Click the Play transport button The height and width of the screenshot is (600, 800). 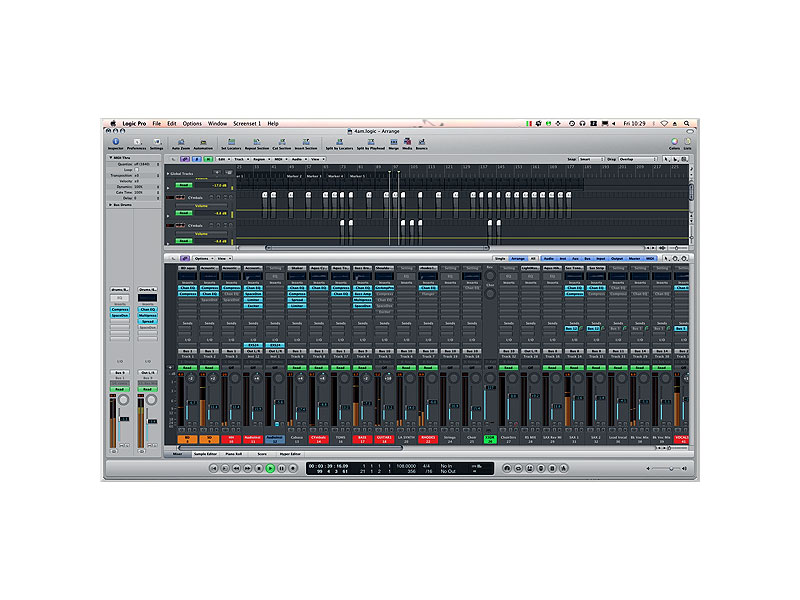tap(270, 468)
